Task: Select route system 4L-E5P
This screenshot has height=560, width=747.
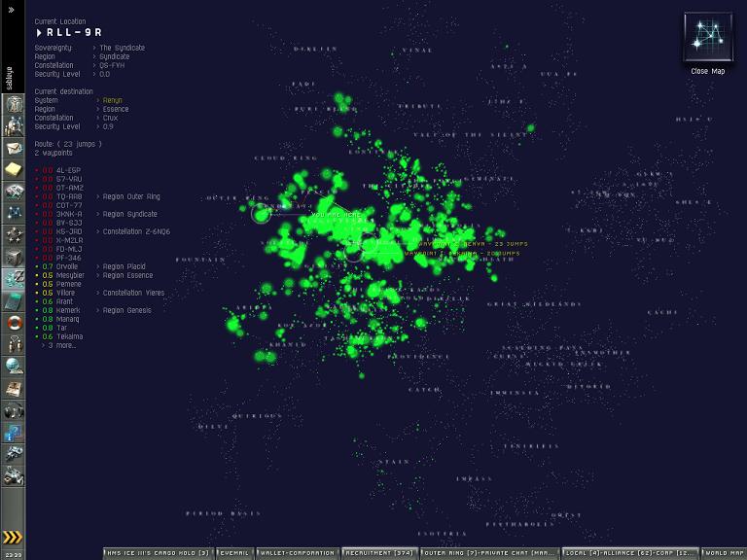Action: (x=69, y=170)
